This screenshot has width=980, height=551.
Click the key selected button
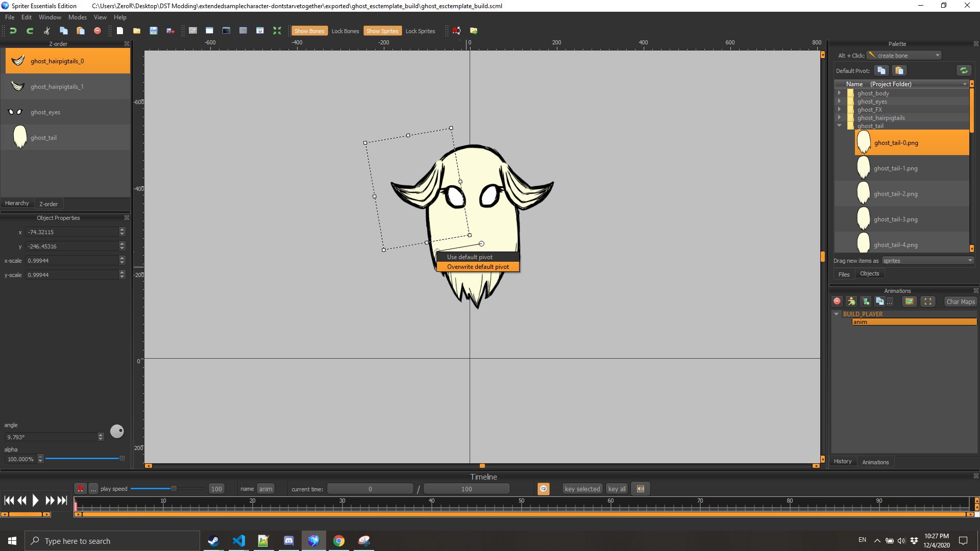[x=582, y=489]
